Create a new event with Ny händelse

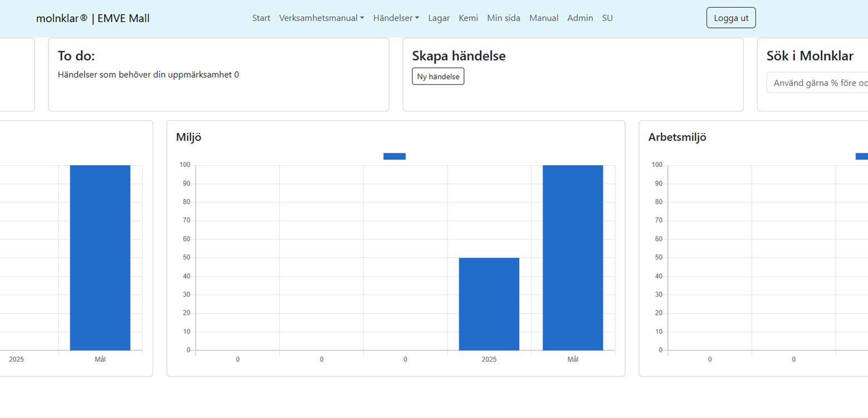438,76
